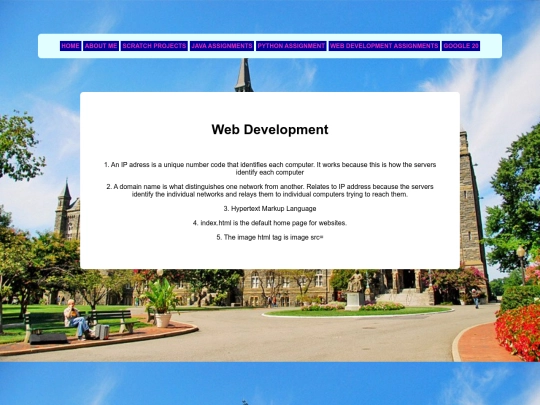
Task: Visit the GOOGLE 20 nav link
Action: (461, 46)
